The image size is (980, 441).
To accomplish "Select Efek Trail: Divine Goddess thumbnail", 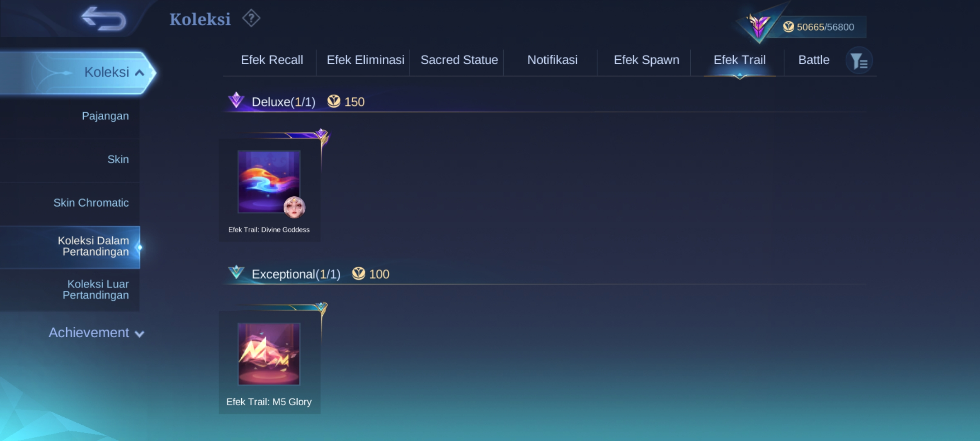I will 269,182.
